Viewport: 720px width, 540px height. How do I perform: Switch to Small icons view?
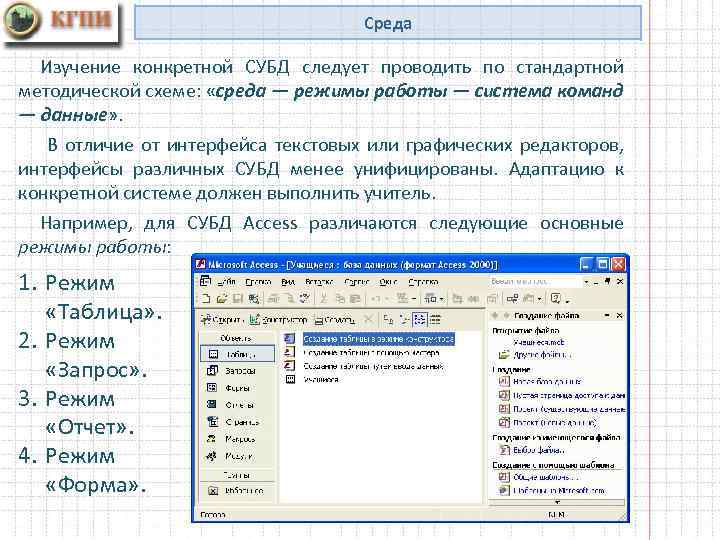pos(404,319)
